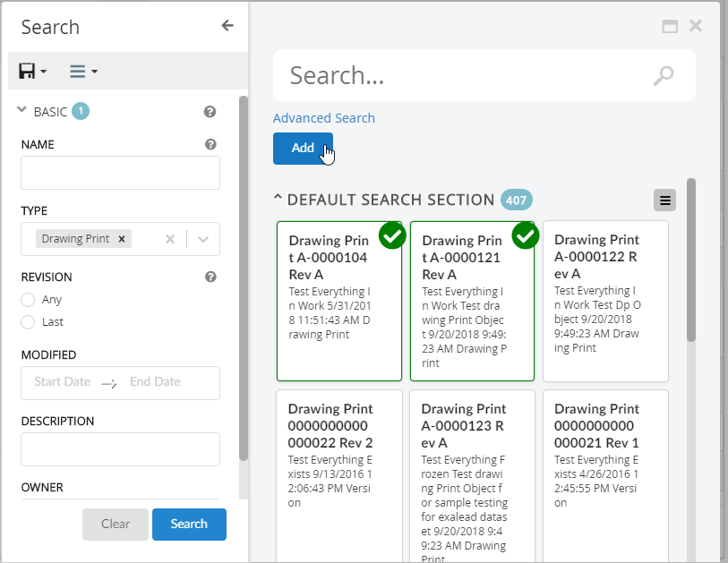Select the Any revision radio button
Image resolution: width=728 pixels, height=563 pixels.
[28, 300]
